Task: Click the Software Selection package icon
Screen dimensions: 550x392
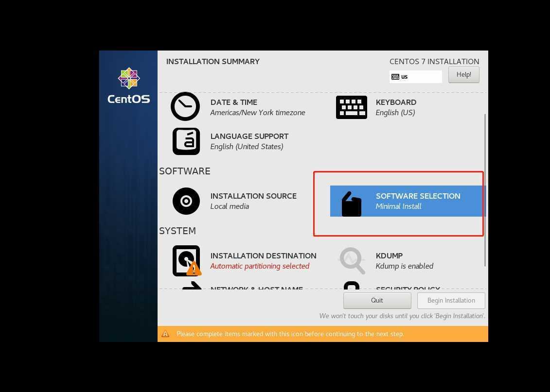Action: [x=352, y=204]
